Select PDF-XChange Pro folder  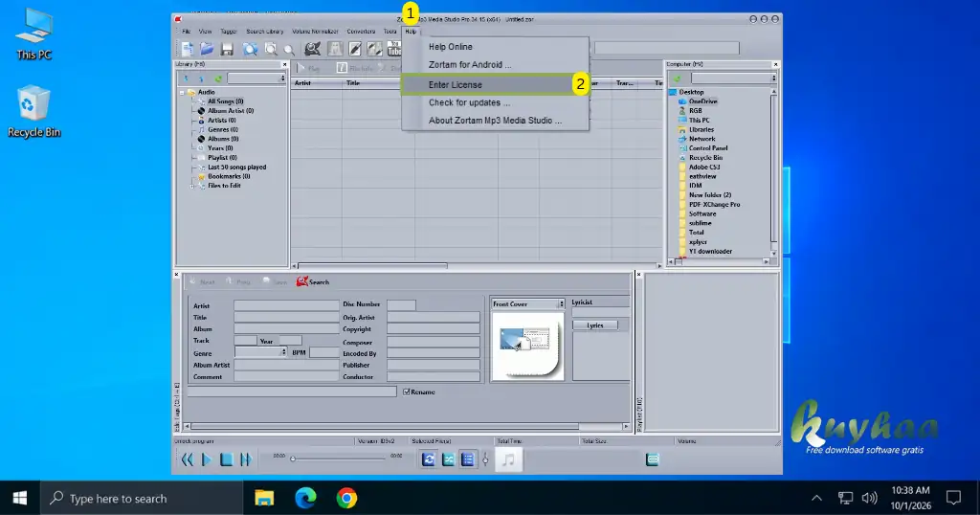[x=714, y=205]
